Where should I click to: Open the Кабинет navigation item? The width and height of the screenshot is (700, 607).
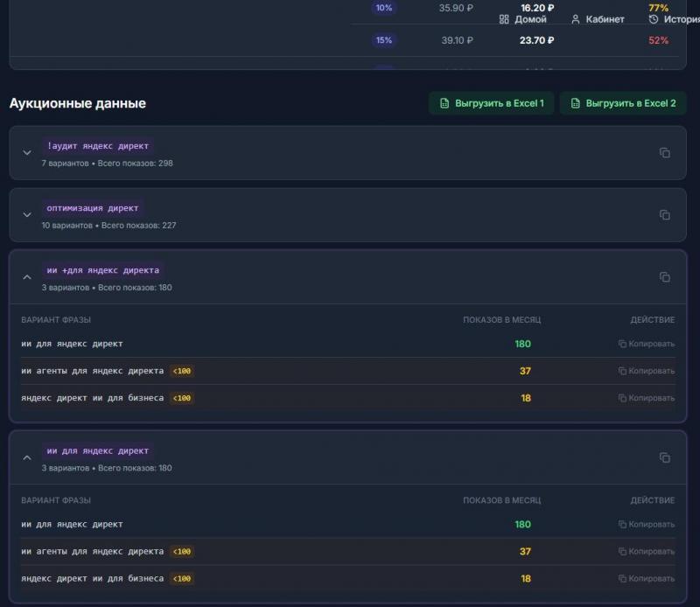pos(598,19)
